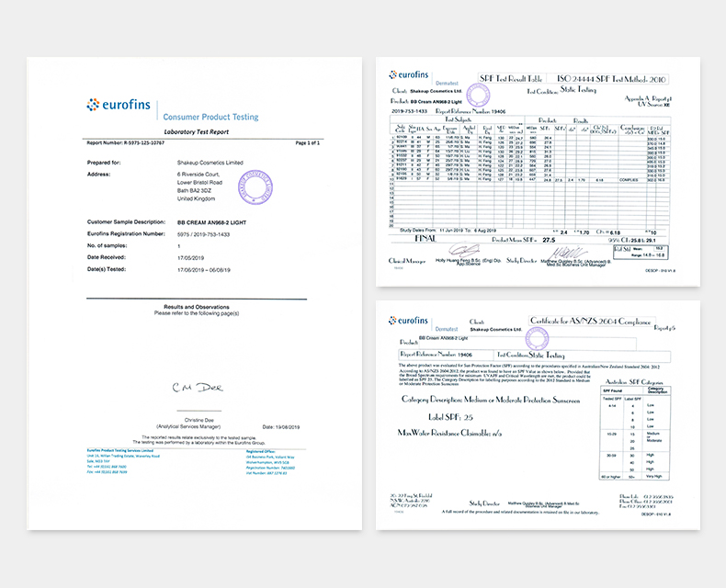Screen dimensions: 726x588
Task: Click the Clinical Manager signature scribble
Action: click(464, 251)
